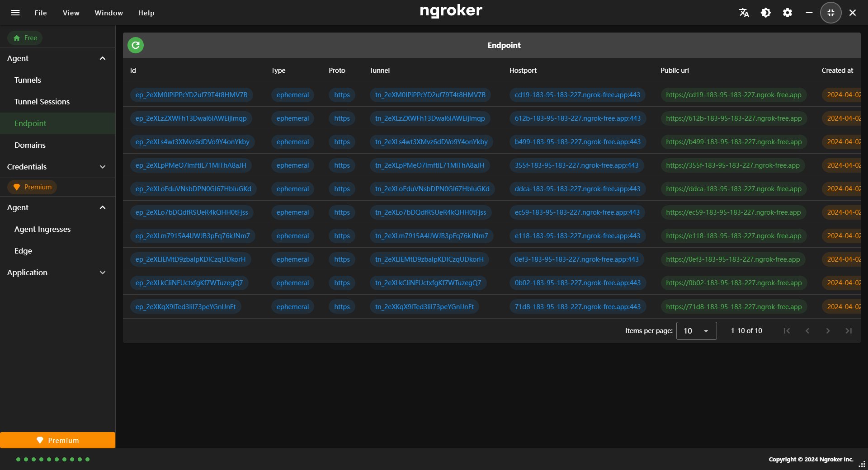Image resolution: width=868 pixels, height=470 pixels.
Task: Click endpoint id ep_2eXM0IPiPPcYD2uf79T4t8HMV7B
Action: click(191, 95)
